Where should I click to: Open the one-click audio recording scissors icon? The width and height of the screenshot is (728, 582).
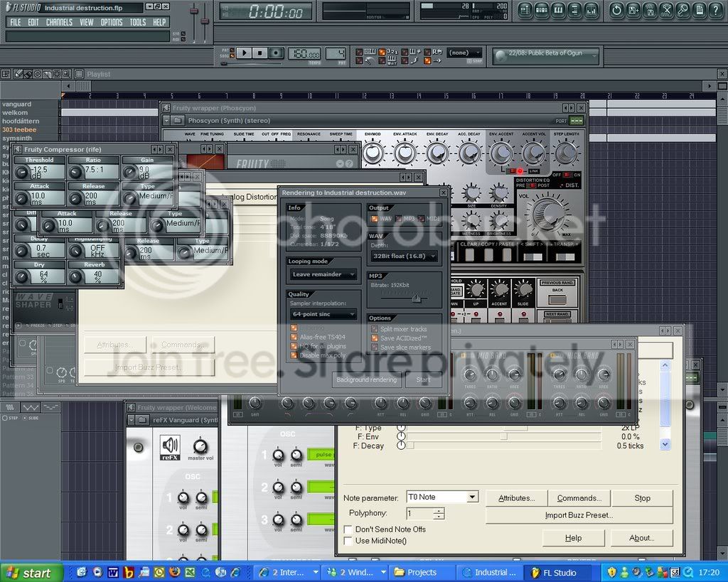tap(667, 10)
